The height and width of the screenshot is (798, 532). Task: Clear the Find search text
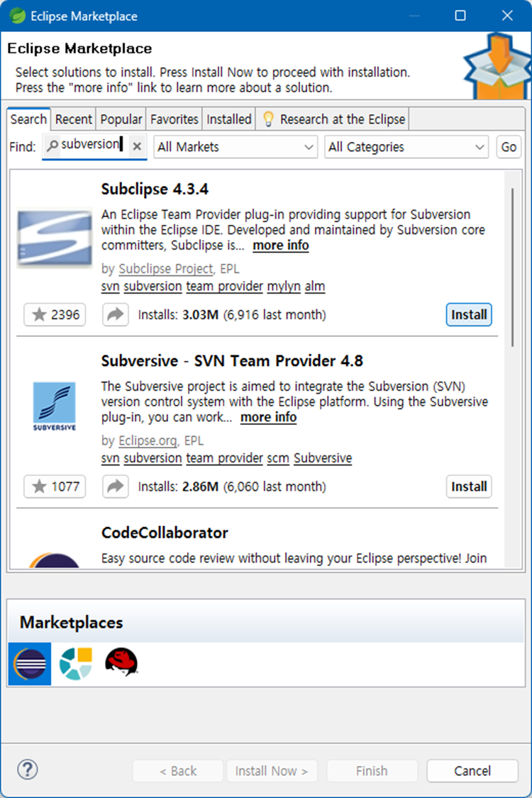coord(137,147)
